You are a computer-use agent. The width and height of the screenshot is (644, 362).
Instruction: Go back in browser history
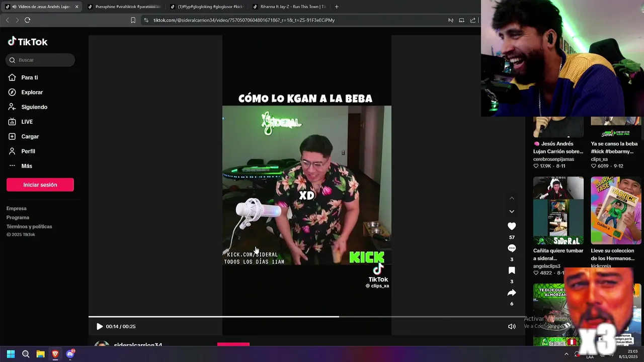pyautogui.click(x=7, y=20)
